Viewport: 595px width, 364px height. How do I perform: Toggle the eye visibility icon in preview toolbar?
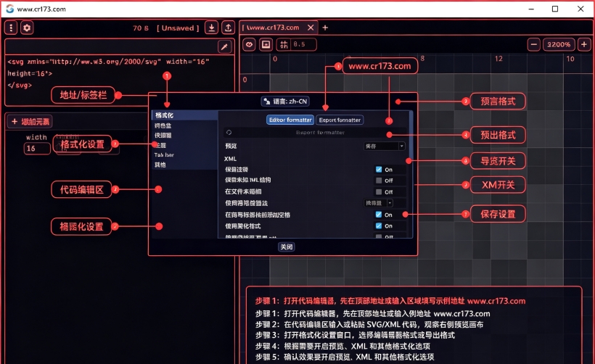point(250,44)
